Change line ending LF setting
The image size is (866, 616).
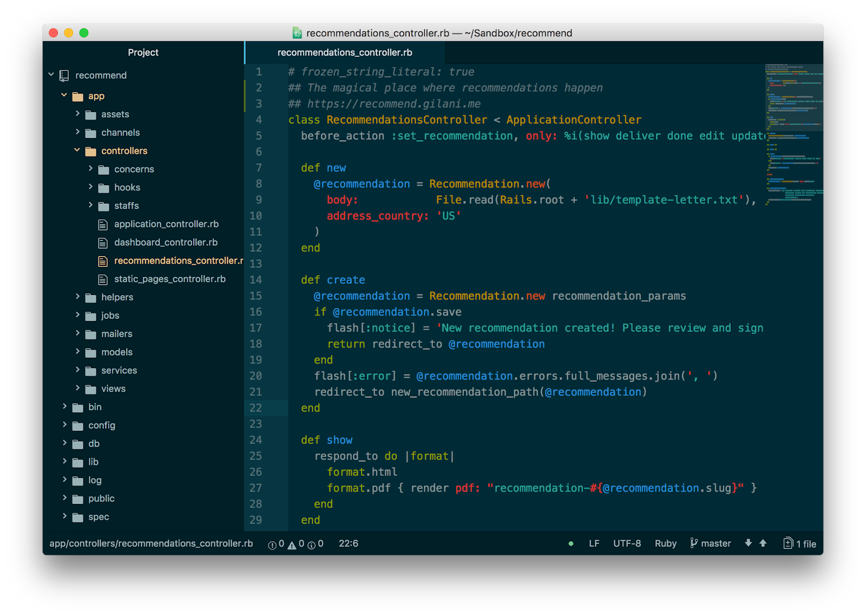[x=594, y=543]
